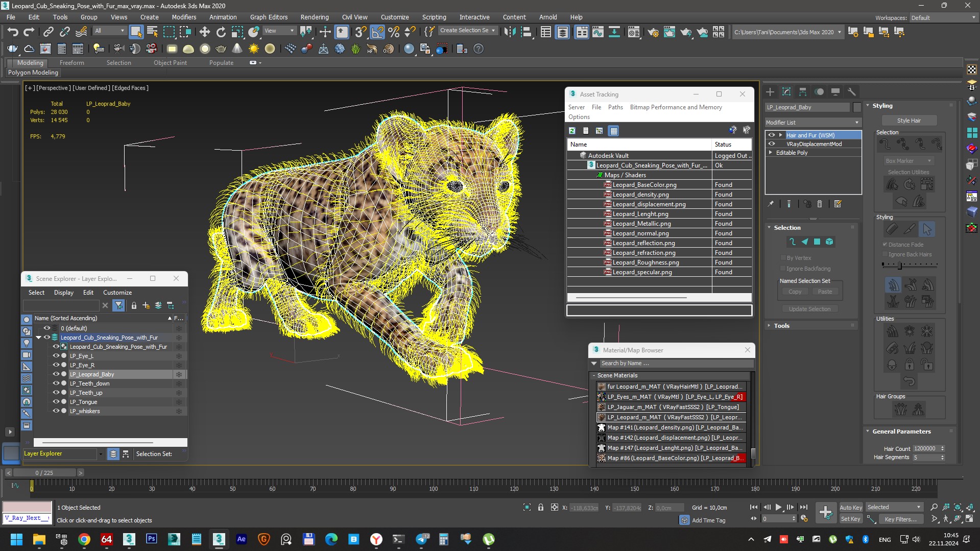Activate the Select Object tool
This screenshot has height=551, width=980.
(x=136, y=32)
